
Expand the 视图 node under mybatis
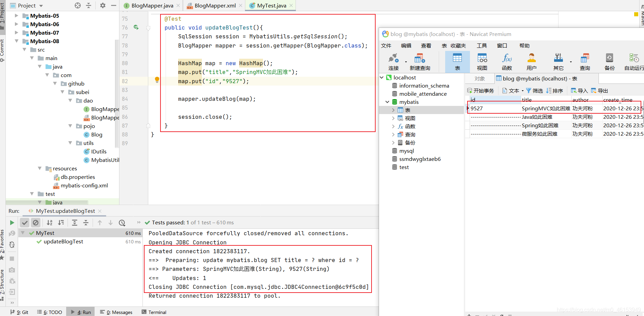coord(393,118)
